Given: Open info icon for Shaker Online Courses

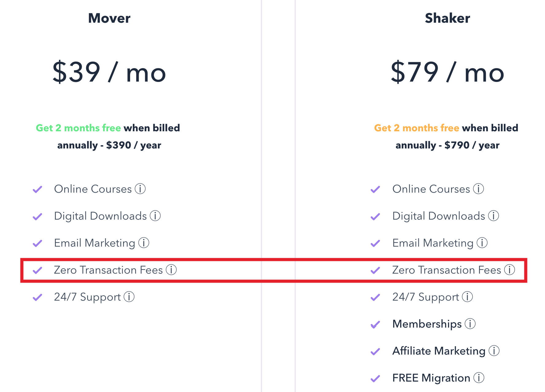Looking at the screenshot, I should click(x=478, y=189).
